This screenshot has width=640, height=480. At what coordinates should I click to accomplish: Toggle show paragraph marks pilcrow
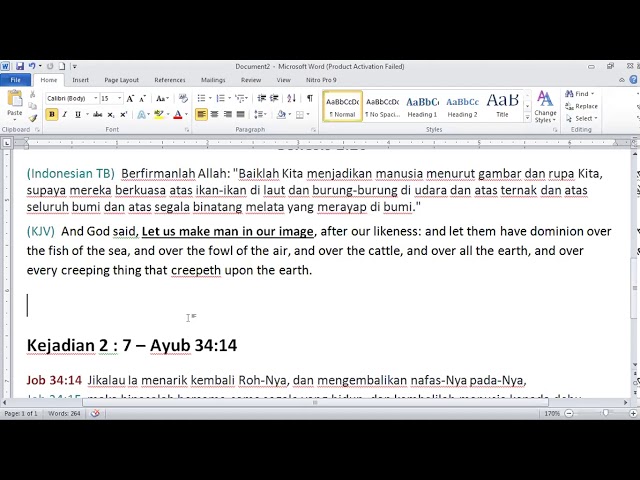(310, 98)
